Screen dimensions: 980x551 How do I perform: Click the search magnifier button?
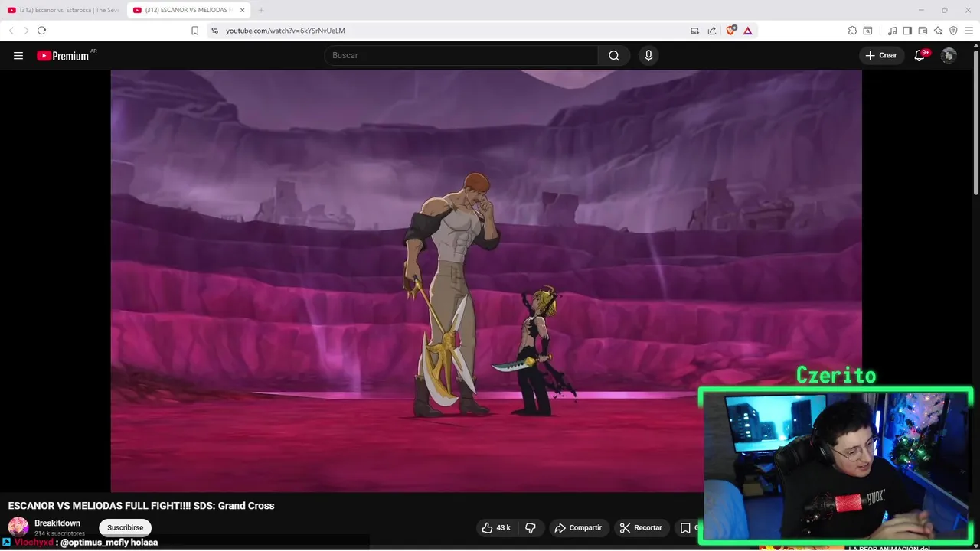(614, 55)
